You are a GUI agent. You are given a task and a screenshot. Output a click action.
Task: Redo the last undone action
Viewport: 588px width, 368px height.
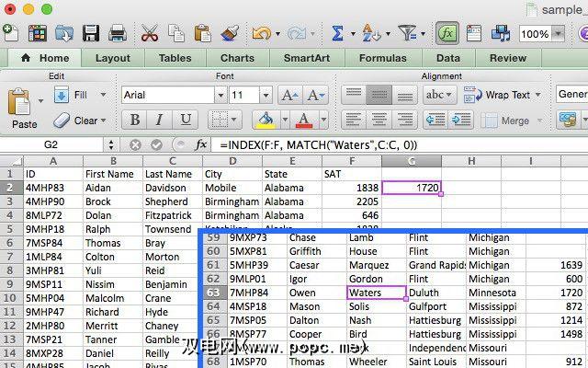[297, 33]
